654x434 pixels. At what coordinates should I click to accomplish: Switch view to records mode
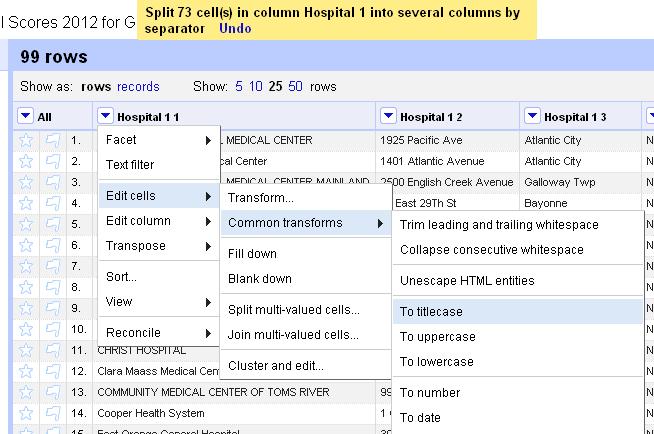click(138, 86)
